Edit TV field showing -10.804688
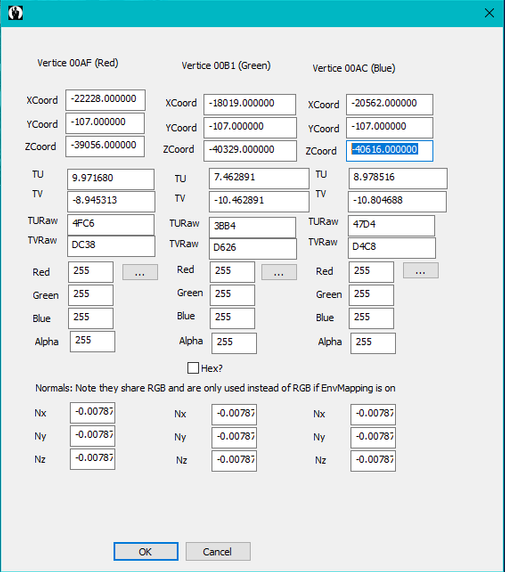Screen dimensions: 505x572 pos(397,201)
